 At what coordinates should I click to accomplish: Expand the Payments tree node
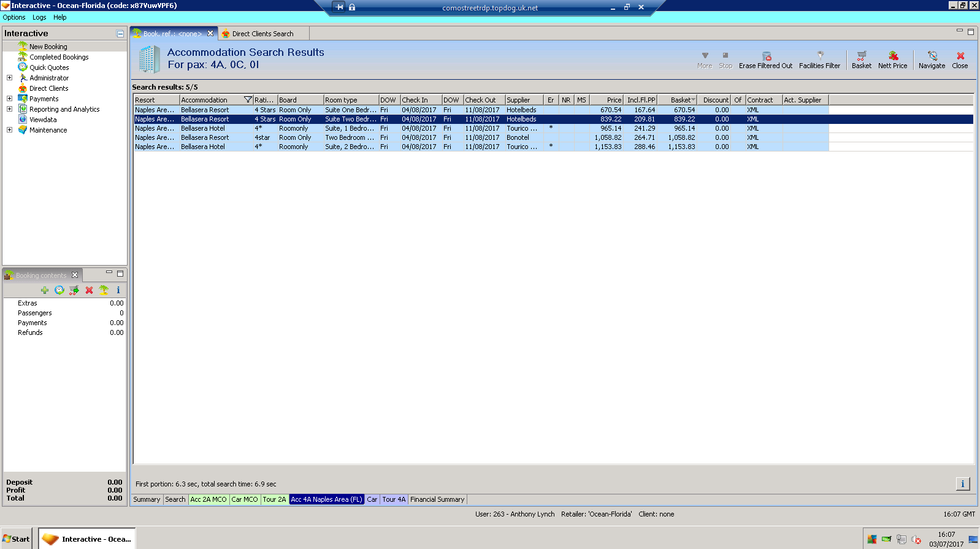click(9, 99)
